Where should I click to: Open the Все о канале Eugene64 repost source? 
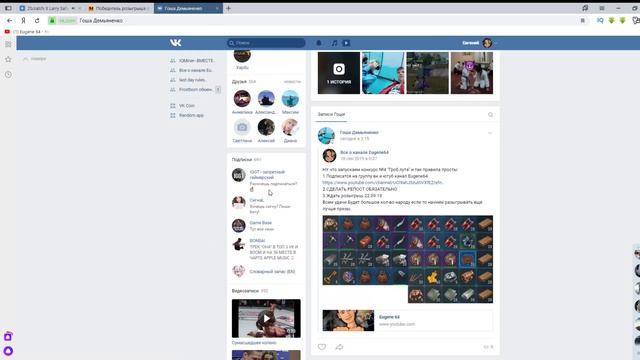(364, 152)
